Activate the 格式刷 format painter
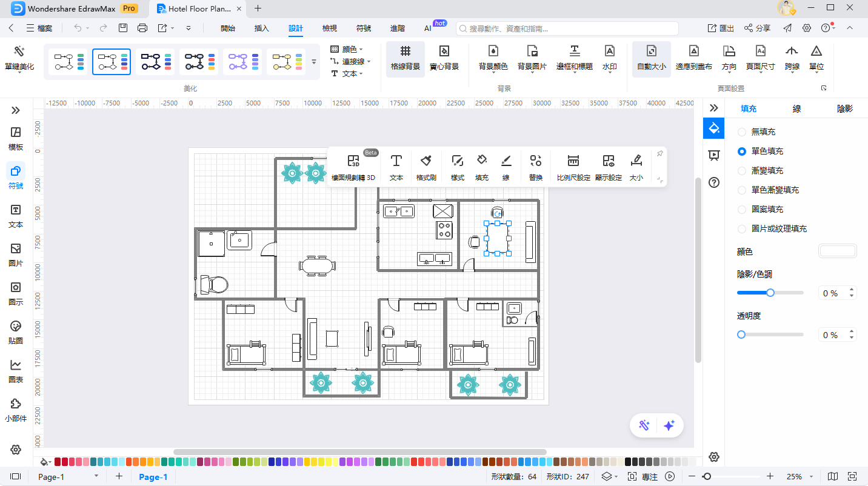The image size is (868, 486). click(426, 167)
